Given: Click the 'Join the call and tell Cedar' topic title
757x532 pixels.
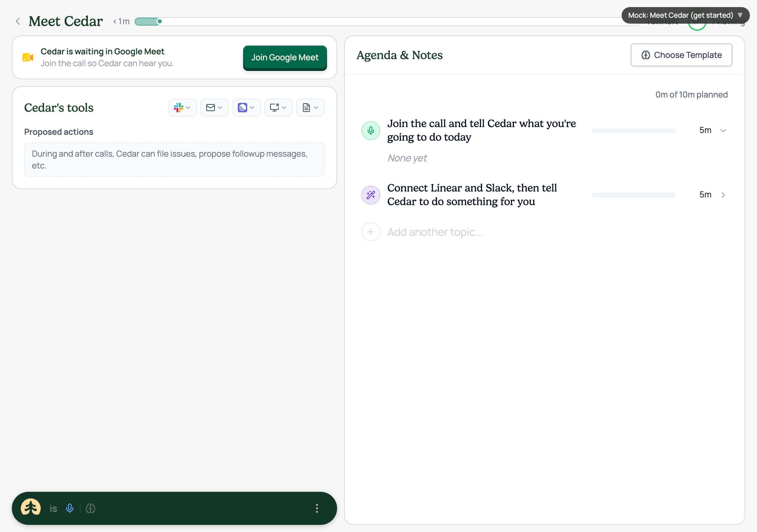Looking at the screenshot, I should [481, 130].
